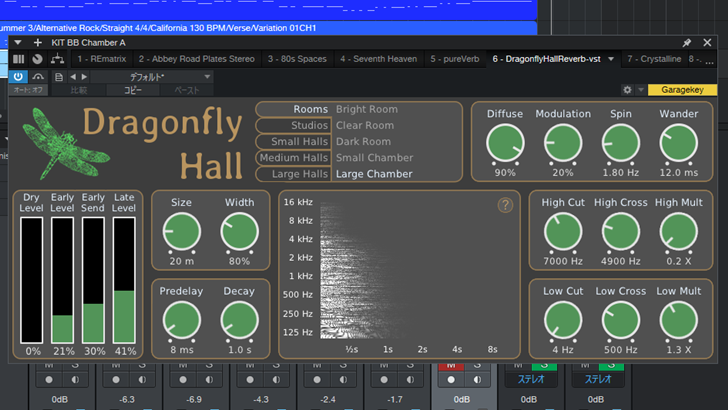Viewport: 728px width, 410px height.
Task: Click the Low Mult knob
Action: (x=678, y=320)
